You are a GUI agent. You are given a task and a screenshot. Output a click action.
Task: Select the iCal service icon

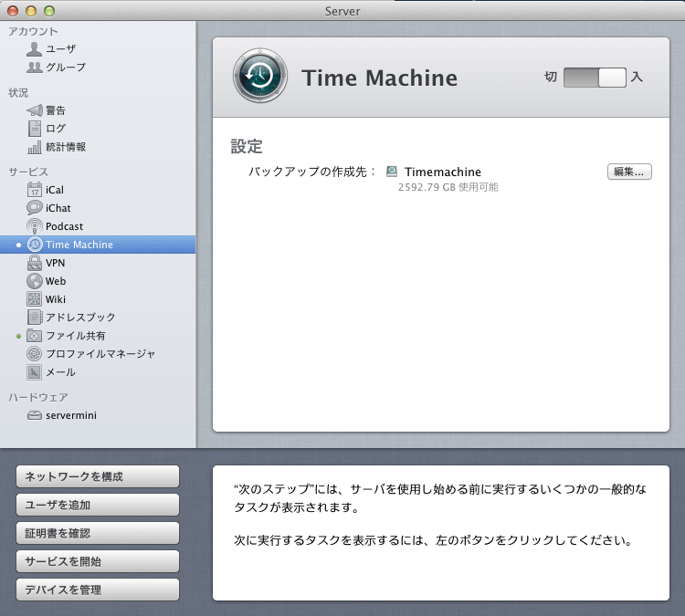click(x=35, y=190)
